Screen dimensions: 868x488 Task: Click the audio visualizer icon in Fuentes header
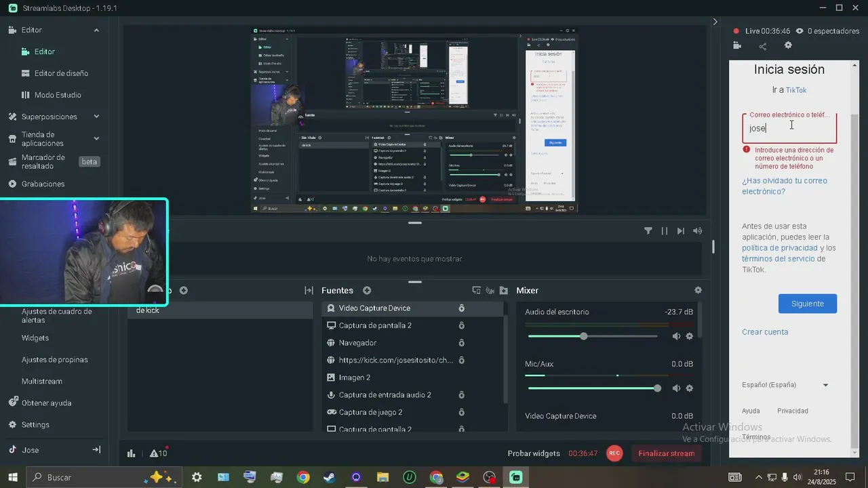pos(490,290)
